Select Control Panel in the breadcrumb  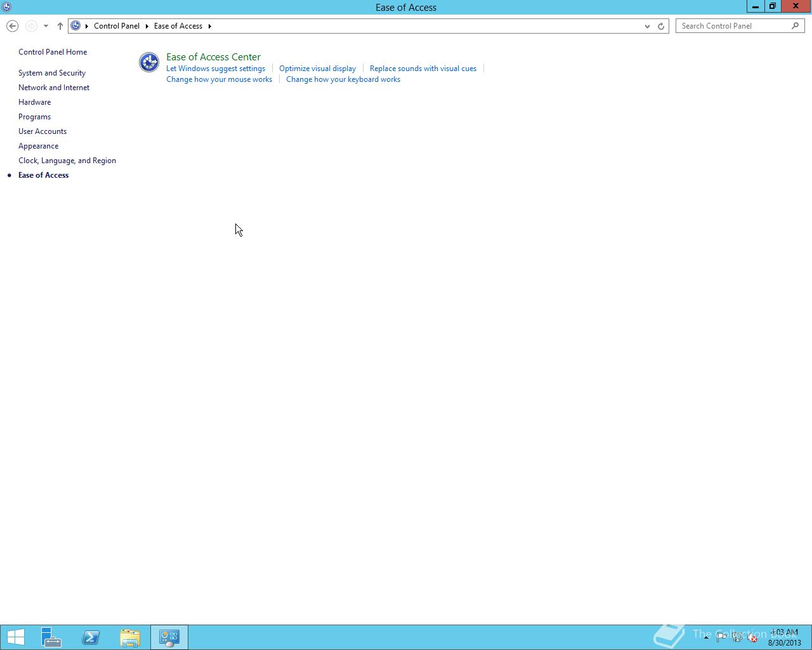(117, 26)
